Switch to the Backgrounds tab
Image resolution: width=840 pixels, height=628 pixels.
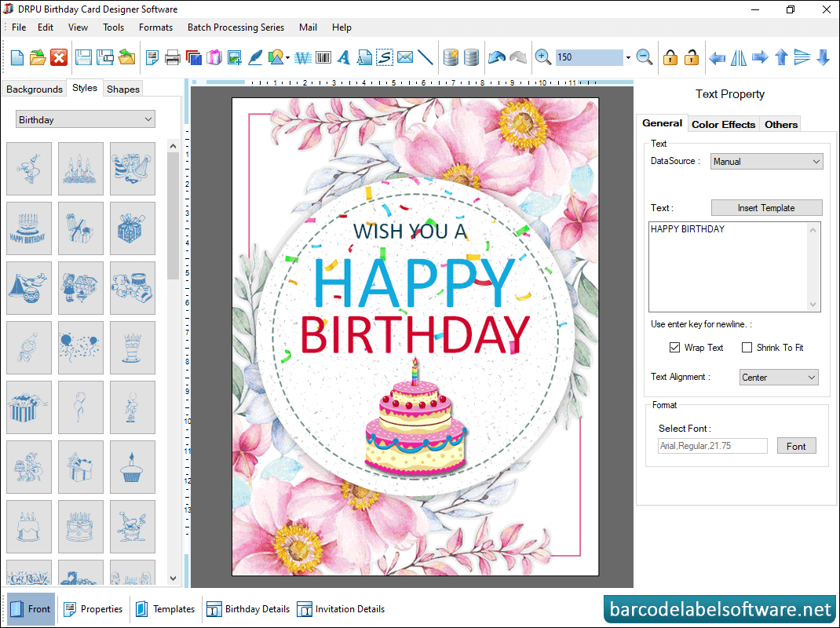tap(35, 89)
